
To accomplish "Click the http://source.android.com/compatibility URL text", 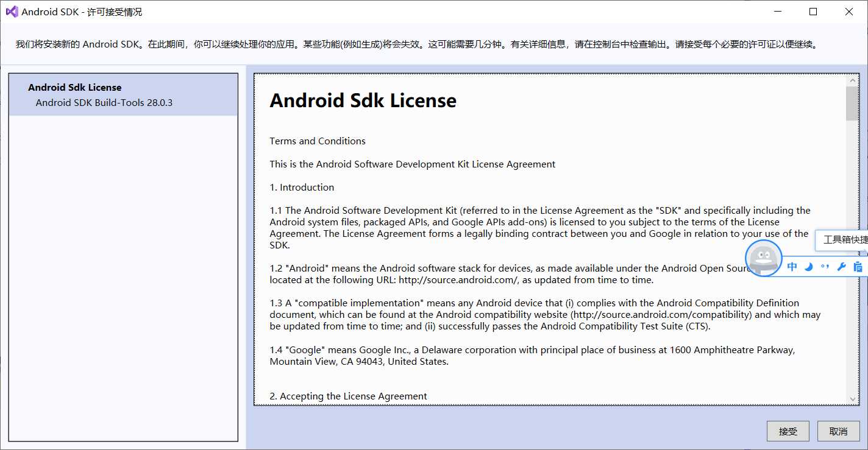I will point(662,315).
